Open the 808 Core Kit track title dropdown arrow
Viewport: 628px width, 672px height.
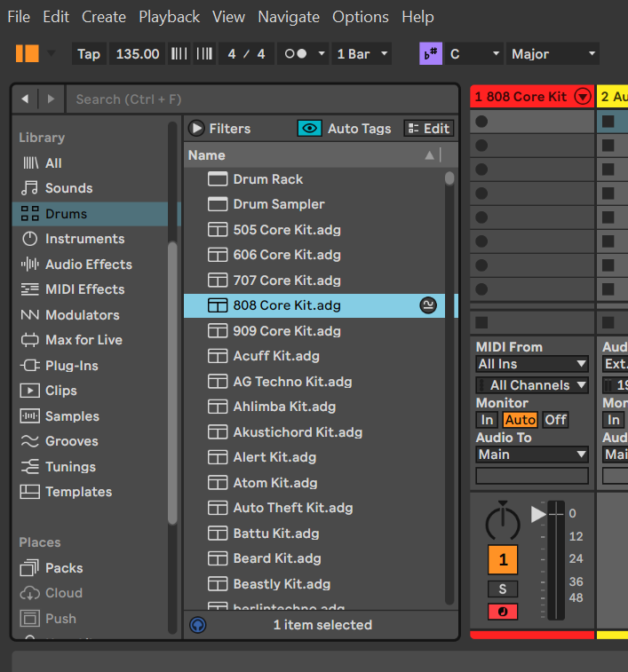click(x=583, y=97)
